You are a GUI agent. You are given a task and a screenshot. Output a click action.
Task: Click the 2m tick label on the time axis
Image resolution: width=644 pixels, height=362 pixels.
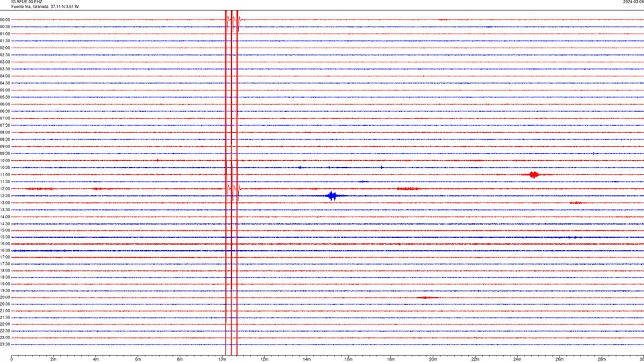54,359
